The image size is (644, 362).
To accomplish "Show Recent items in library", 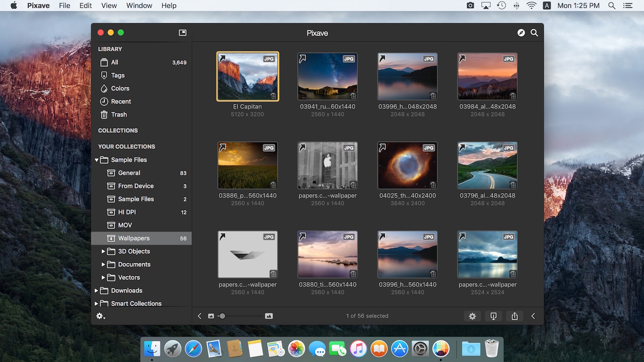I will click(x=141, y=102).
